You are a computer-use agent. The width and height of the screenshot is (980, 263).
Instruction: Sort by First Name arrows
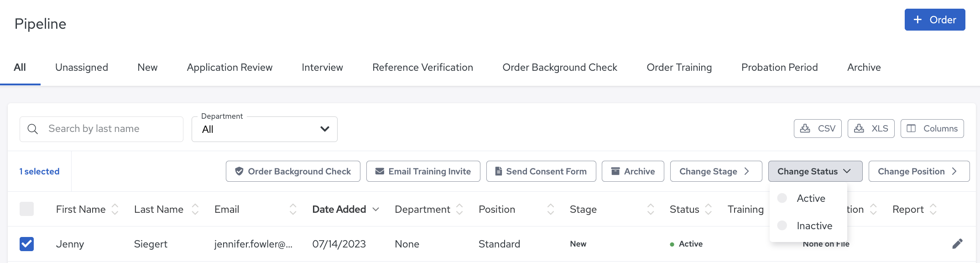pos(115,209)
